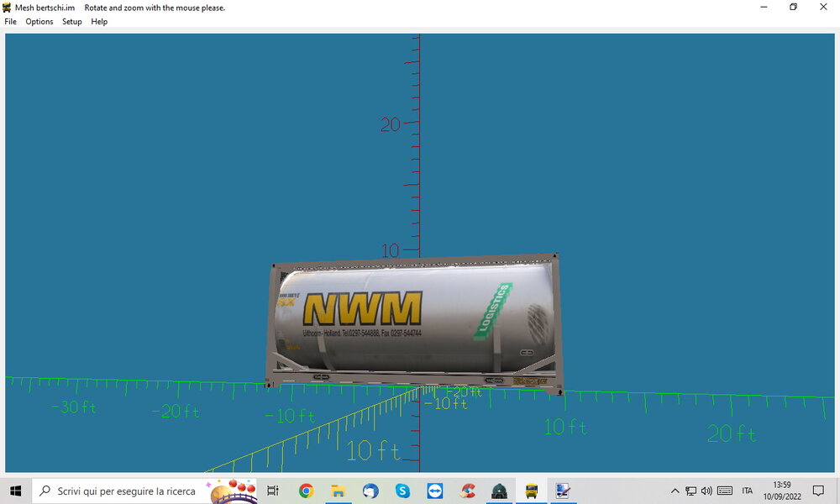Click the NWM tank container model
The width and height of the screenshot is (840, 504).
[415, 324]
